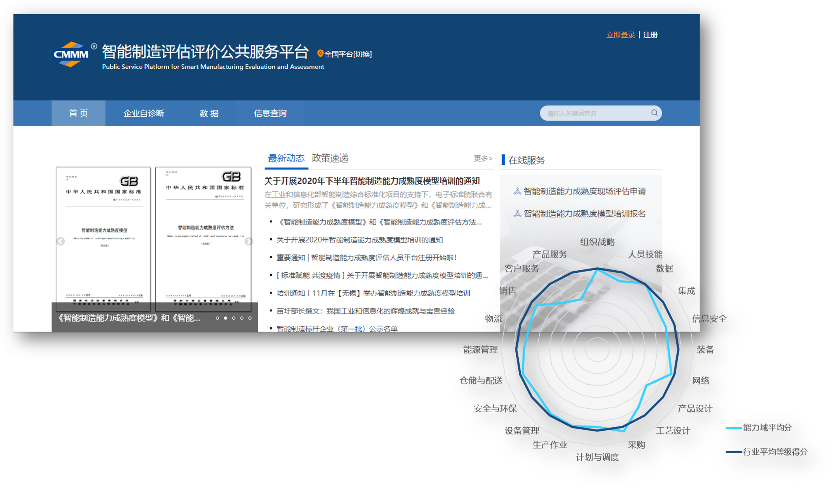
Task: Toggle 行业平均等级得分 legend swatch
Action: [734, 452]
